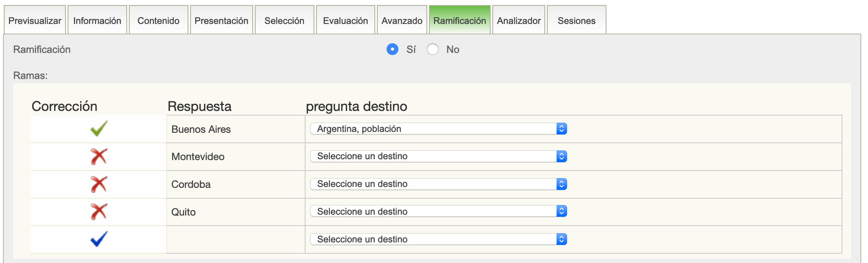The height and width of the screenshot is (263, 868).
Task: Switch to the Previsualizar tab
Action: (x=35, y=21)
